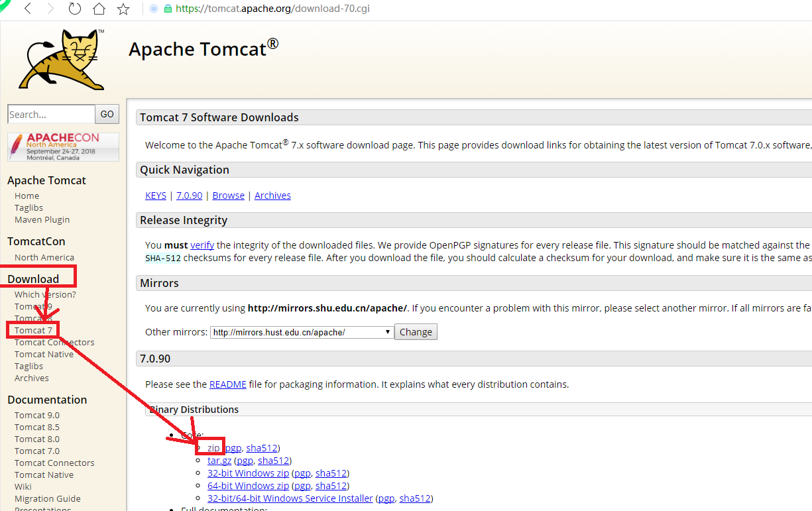The height and width of the screenshot is (511, 812).
Task: Open the Taglibs link under Apache Tomcat
Action: [29, 207]
